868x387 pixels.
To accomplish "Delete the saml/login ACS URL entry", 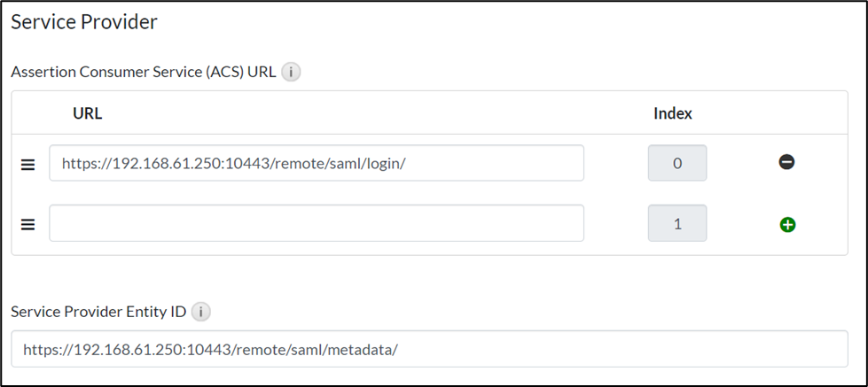I will click(x=786, y=163).
